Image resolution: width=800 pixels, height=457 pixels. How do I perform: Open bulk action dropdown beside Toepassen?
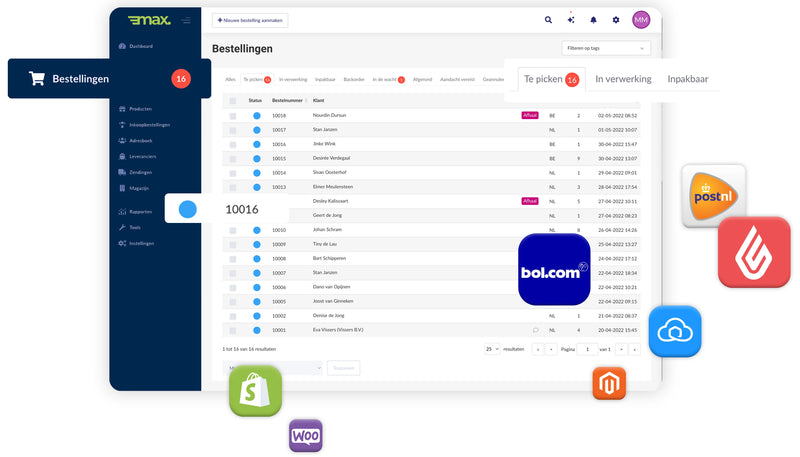click(272, 368)
